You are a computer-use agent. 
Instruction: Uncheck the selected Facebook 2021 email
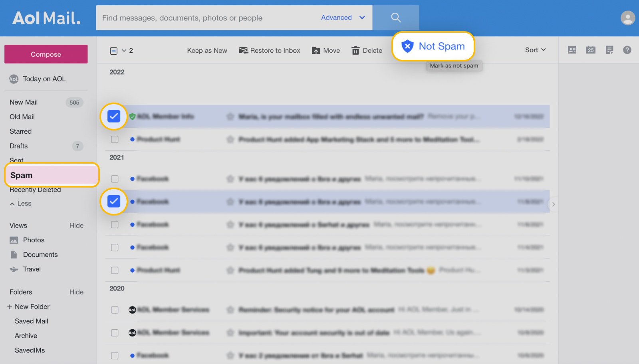114,202
